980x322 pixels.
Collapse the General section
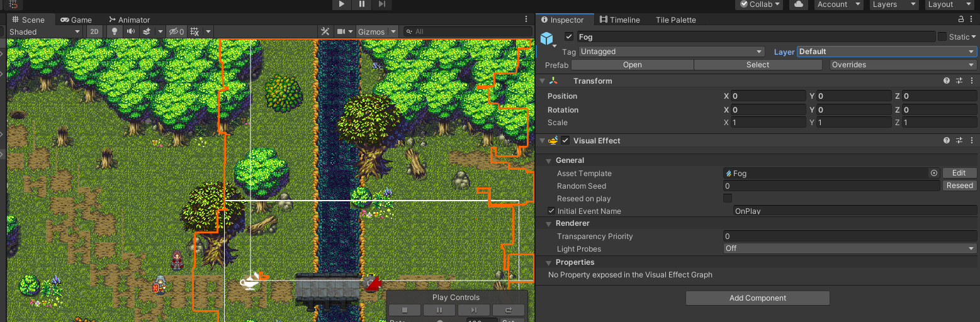[548, 160]
